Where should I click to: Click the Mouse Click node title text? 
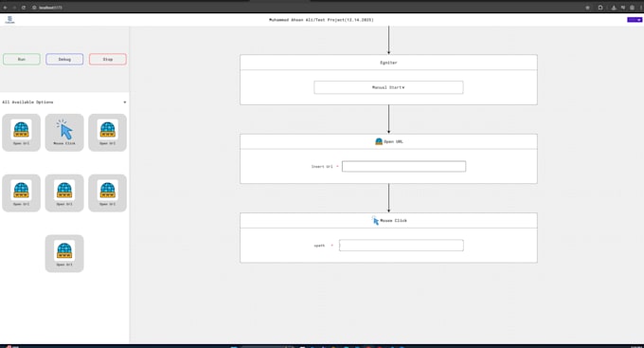[393, 221]
